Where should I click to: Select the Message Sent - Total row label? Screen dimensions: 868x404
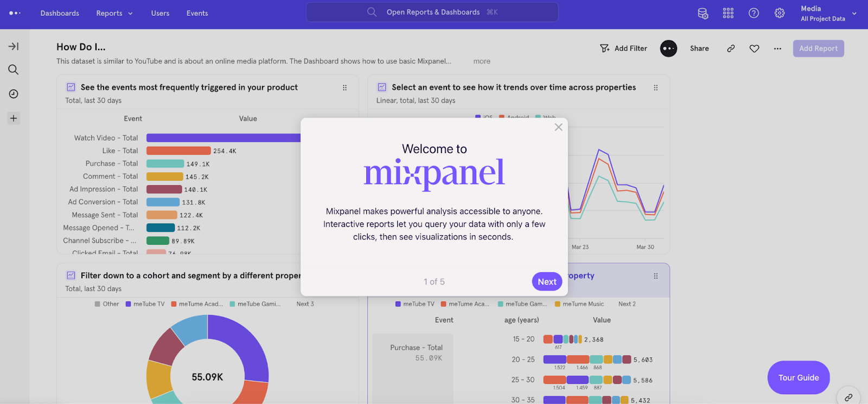[105, 215]
